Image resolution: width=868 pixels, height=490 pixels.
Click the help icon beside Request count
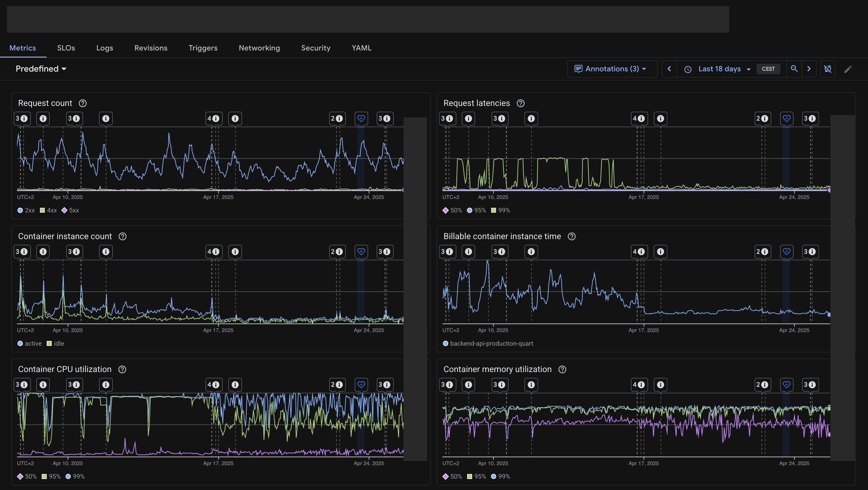coord(83,103)
